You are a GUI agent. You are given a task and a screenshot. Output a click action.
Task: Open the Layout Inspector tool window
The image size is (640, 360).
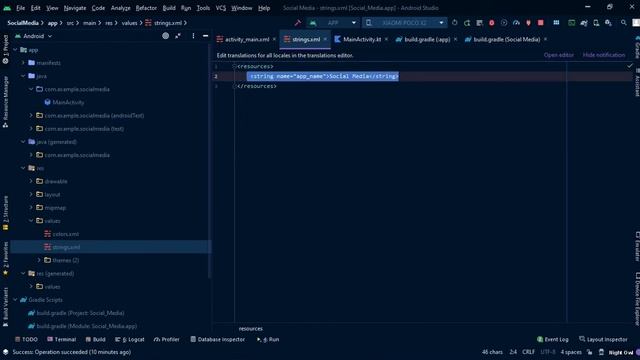click(603, 339)
